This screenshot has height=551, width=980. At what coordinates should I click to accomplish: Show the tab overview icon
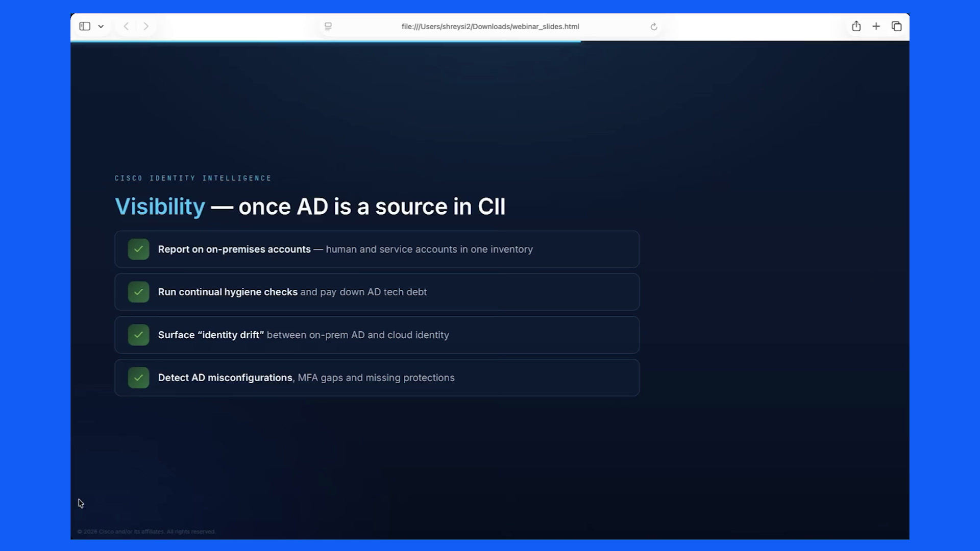(896, 26)
